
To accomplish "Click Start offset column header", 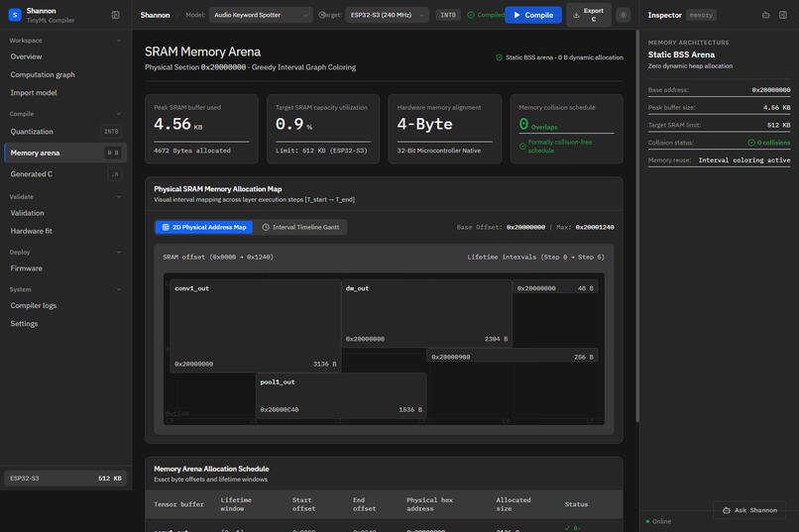I will (303, 504).
